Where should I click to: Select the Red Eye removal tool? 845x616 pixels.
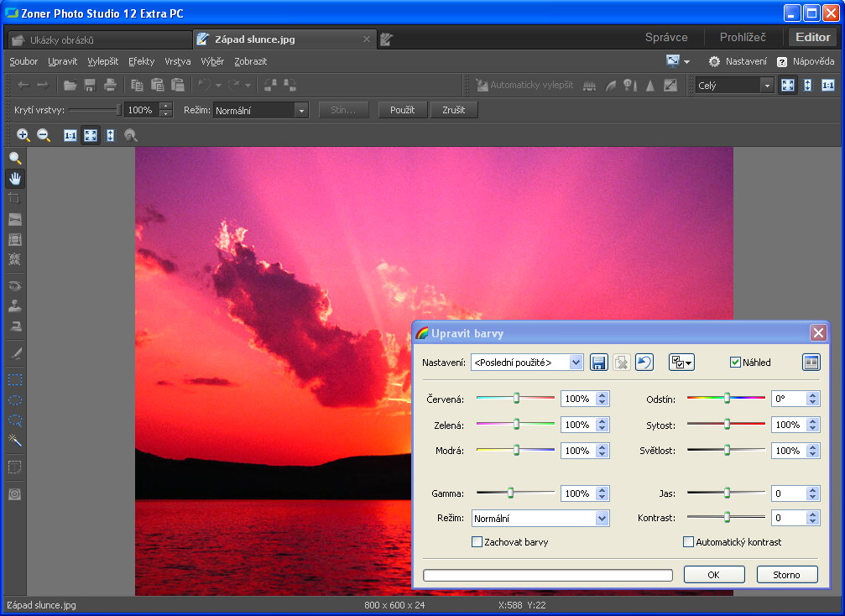[x=15, y=285]
